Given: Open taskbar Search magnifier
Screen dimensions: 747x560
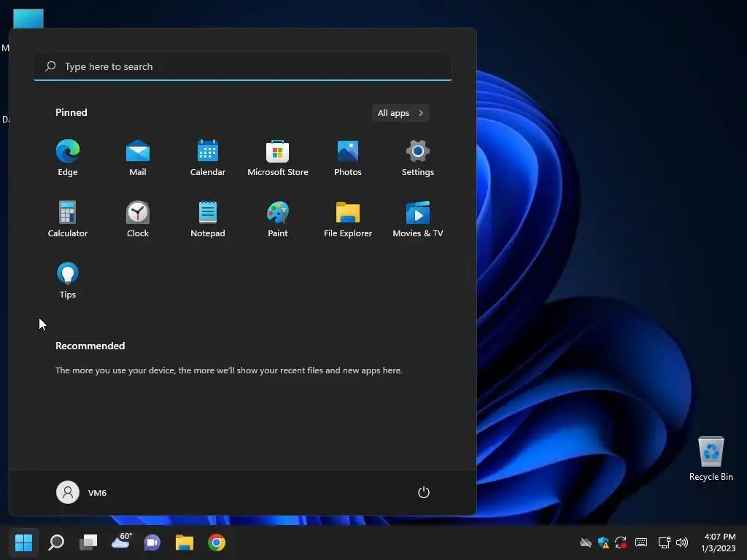Looking at the screenshot, I should 56,542.
